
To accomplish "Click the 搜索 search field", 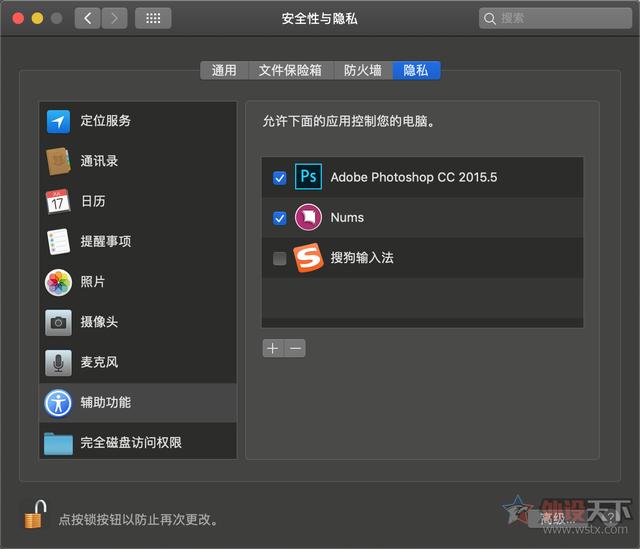I will [555, 18].
